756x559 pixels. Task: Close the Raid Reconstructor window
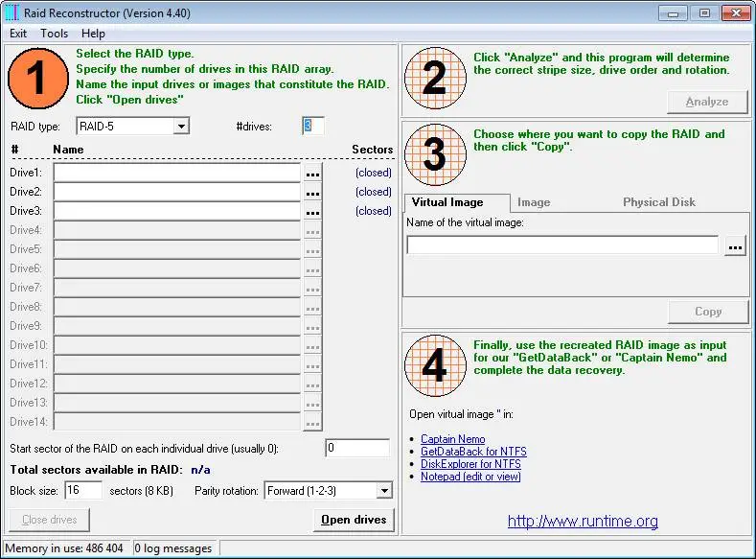pyautogui.click(x=736, y=13)
